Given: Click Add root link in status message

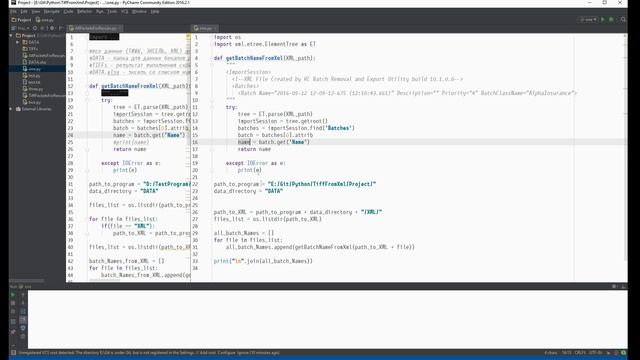Looking at the screenshot, I should (x=206, y=353).
